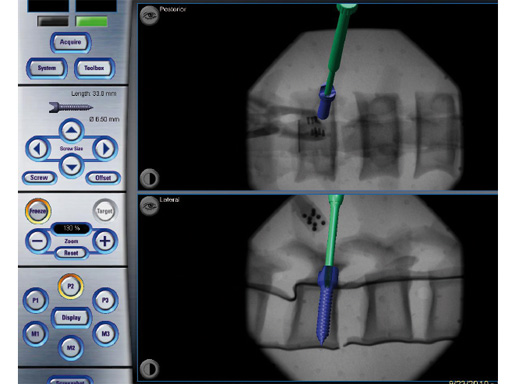
Task: Toggle the Freeze button
Action: point(38,211)
